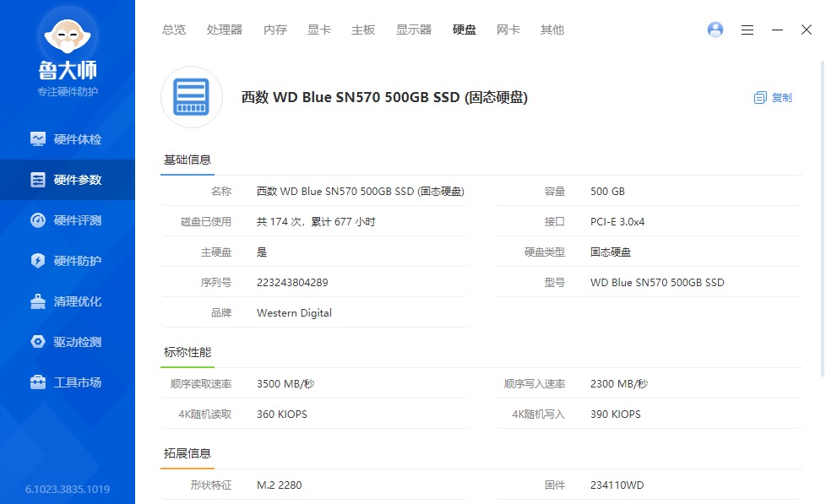Click the version number 6.1023.3835.1019
This screenshot has height=504, width=826.
point(68,490)
